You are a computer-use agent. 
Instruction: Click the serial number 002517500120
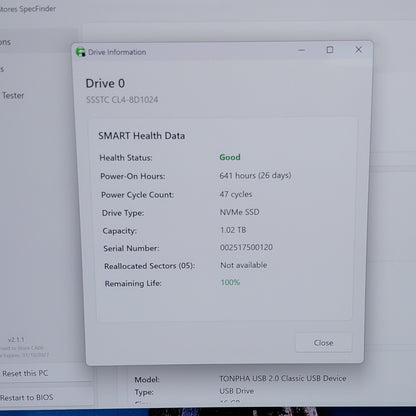tap(246, 247)
